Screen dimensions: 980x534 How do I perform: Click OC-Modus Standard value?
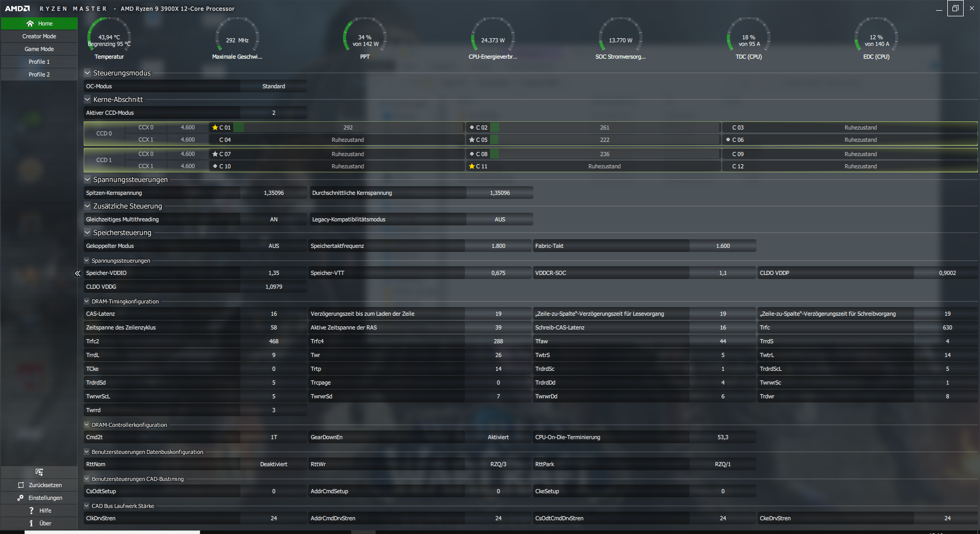[x=274, y=86]
